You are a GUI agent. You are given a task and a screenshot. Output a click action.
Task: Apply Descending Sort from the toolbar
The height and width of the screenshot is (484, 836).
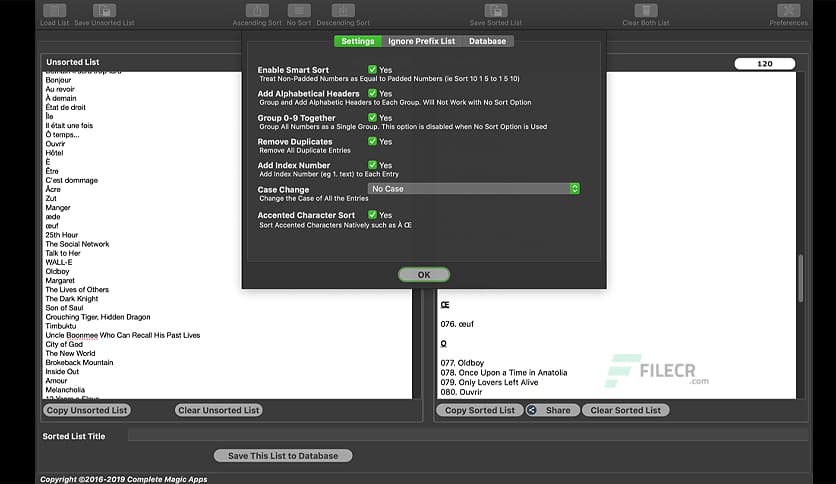click(x=343, y=10)
